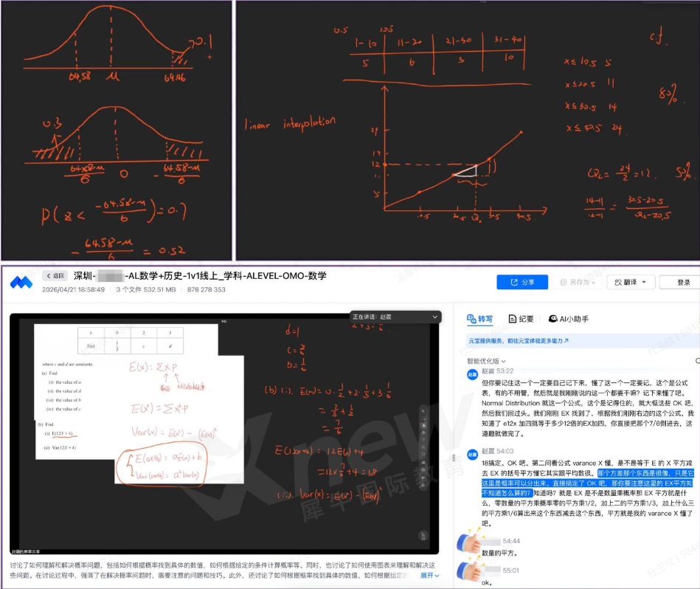Click the blue 分享 share button

click(x=522, y=282)
